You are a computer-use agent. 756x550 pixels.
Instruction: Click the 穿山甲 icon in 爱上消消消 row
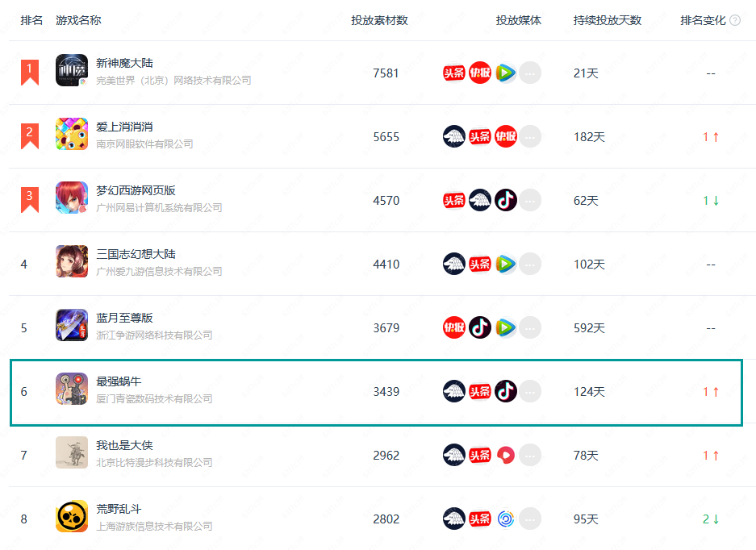click(x=453, y=136)
